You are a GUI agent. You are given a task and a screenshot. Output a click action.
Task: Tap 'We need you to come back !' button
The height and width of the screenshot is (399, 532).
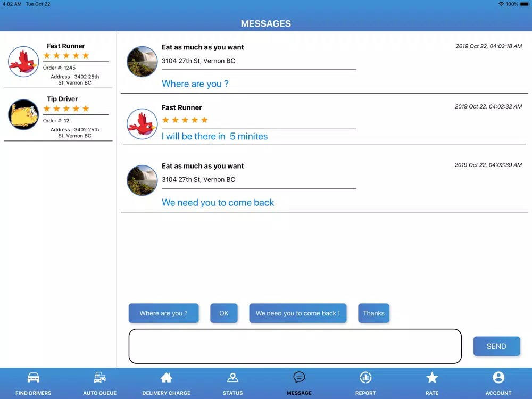pyautogui.click(x=298, y=313)
